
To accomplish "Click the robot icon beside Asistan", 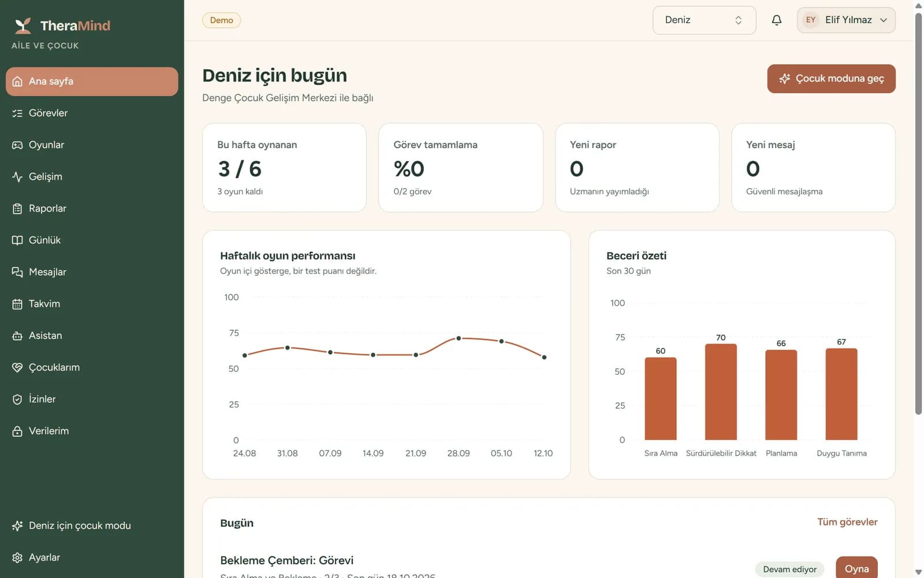I will (17, 336).
